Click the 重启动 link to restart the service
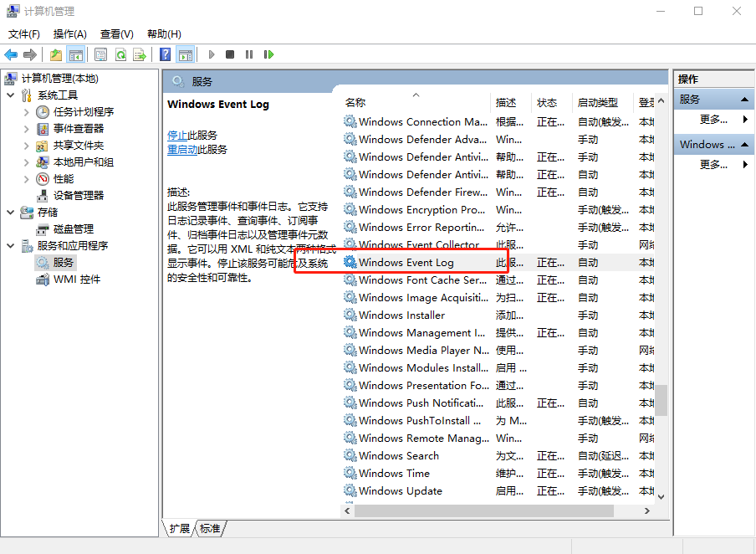Image resolution: width=756 pixels, height=554 pixels. click(182, 150)
